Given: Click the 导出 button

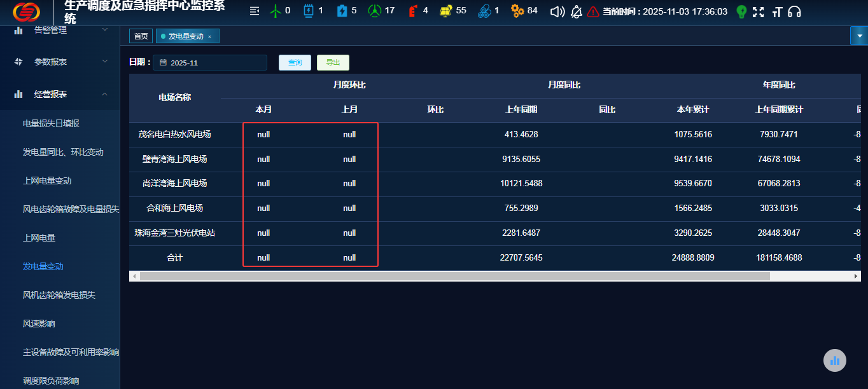Looking at the screenshot, I should point(333,62).
